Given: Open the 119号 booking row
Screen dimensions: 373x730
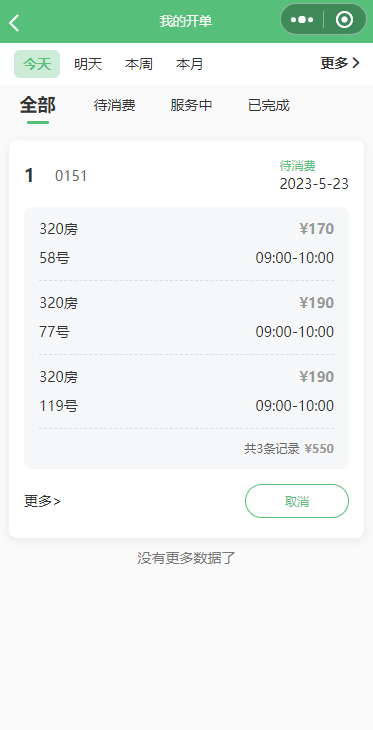Looking at the screenshot, I should (186, 392).
